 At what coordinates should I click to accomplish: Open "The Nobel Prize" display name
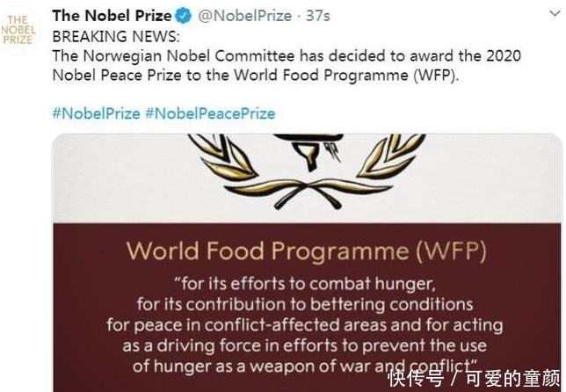click(112, 16)
